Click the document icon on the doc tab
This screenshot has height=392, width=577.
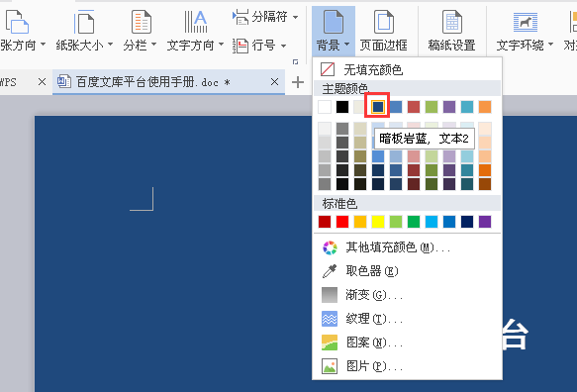(x=64, y=82)
